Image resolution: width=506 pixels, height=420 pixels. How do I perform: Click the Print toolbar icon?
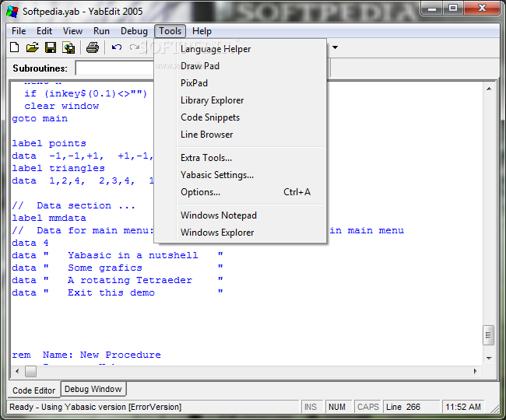(x=93, y=47)
